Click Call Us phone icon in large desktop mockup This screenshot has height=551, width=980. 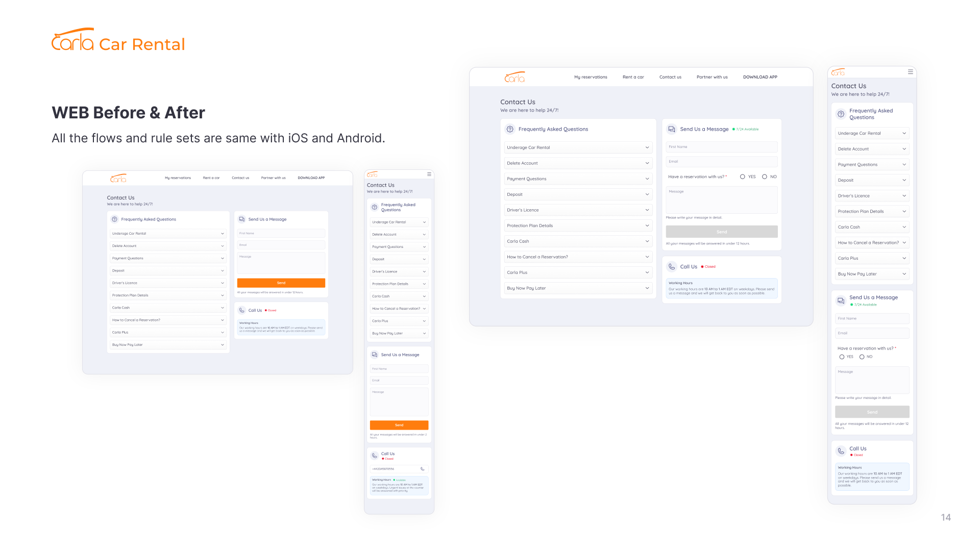click(x=672, y=267)
